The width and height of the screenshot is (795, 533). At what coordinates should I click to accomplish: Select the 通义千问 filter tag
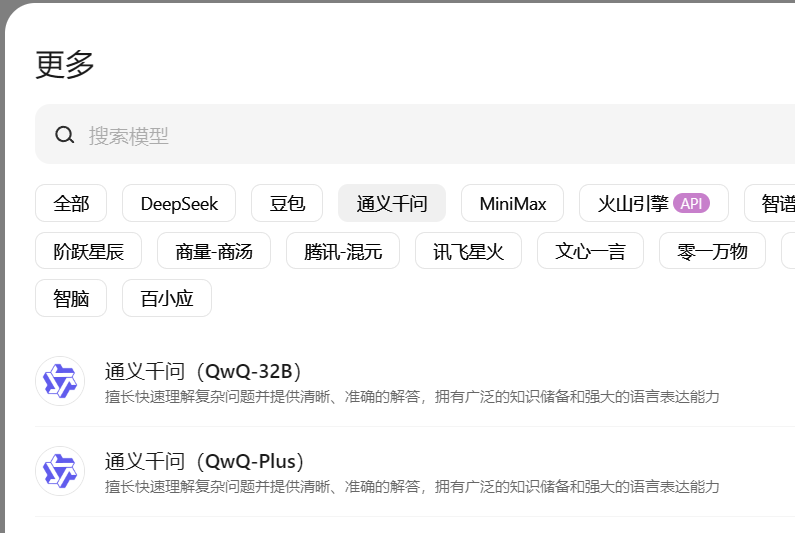tap(392, 203)
